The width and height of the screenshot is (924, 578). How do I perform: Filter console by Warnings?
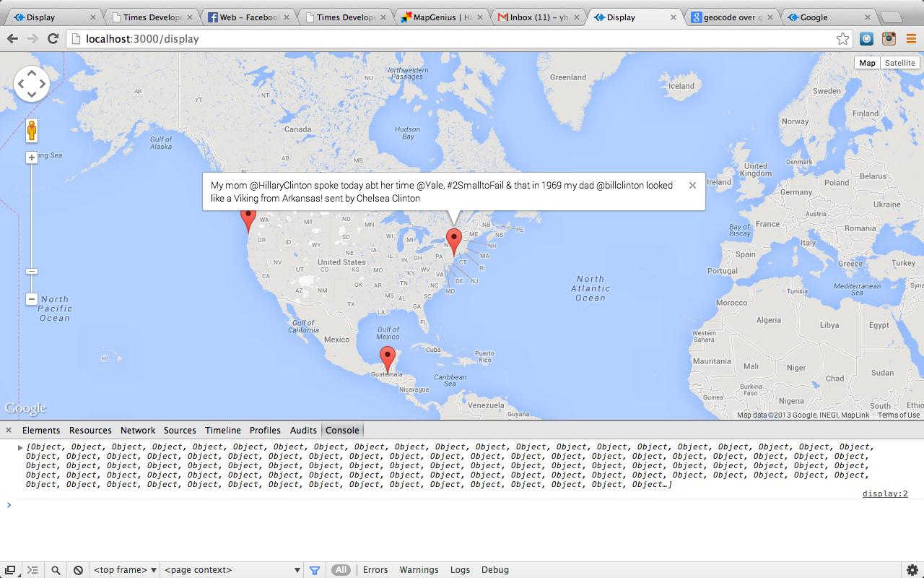coord(419,570)
